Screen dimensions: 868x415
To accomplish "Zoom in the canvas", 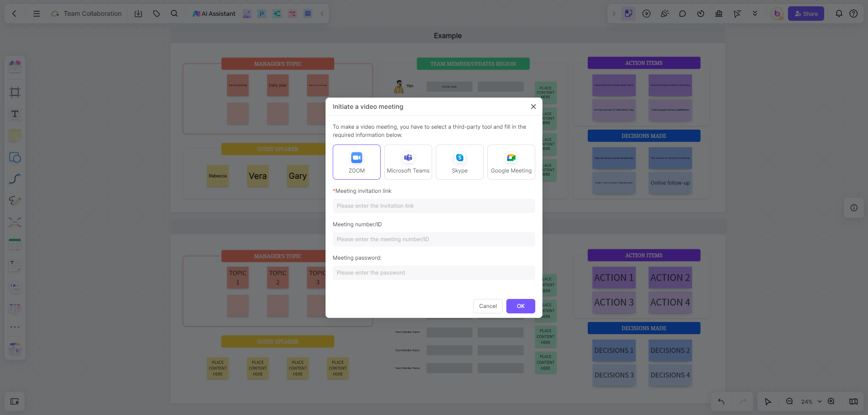I will (x=831, y=401).
